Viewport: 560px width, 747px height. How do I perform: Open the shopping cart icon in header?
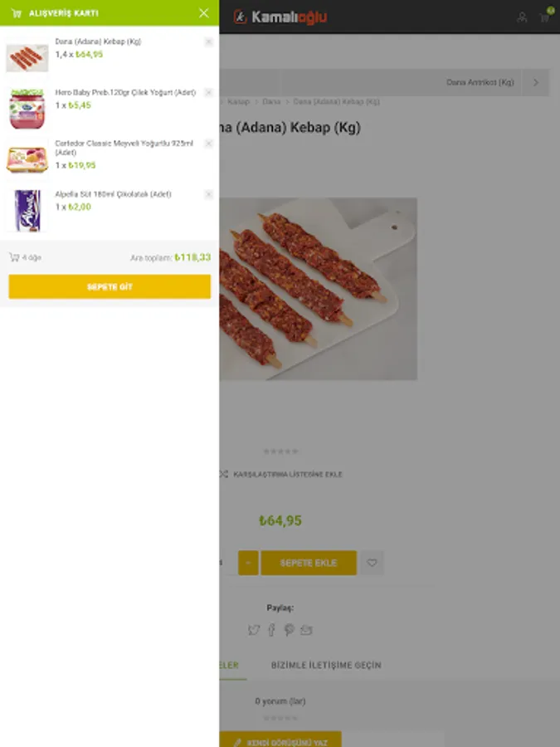pyautogui.click(x=545, y=17)
